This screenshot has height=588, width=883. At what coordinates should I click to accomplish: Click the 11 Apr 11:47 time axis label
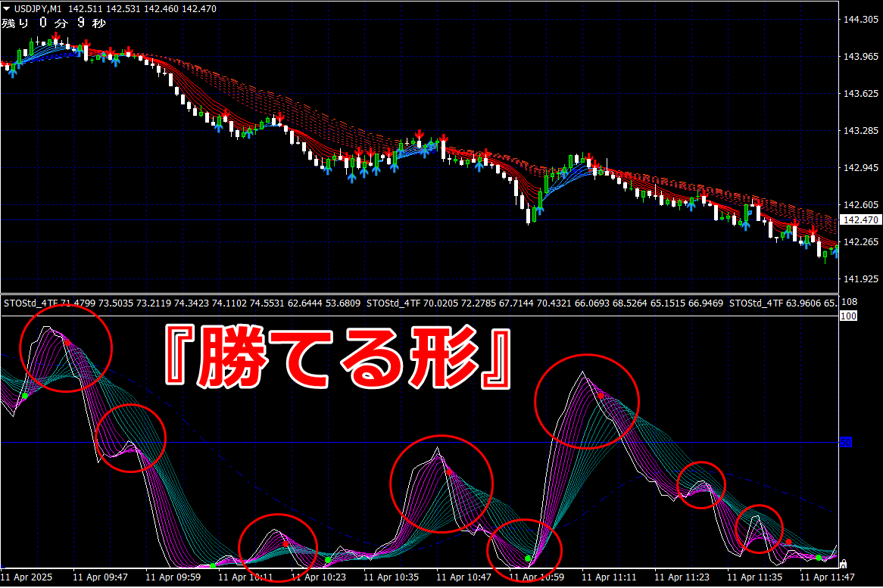click(x=827, y=577)
